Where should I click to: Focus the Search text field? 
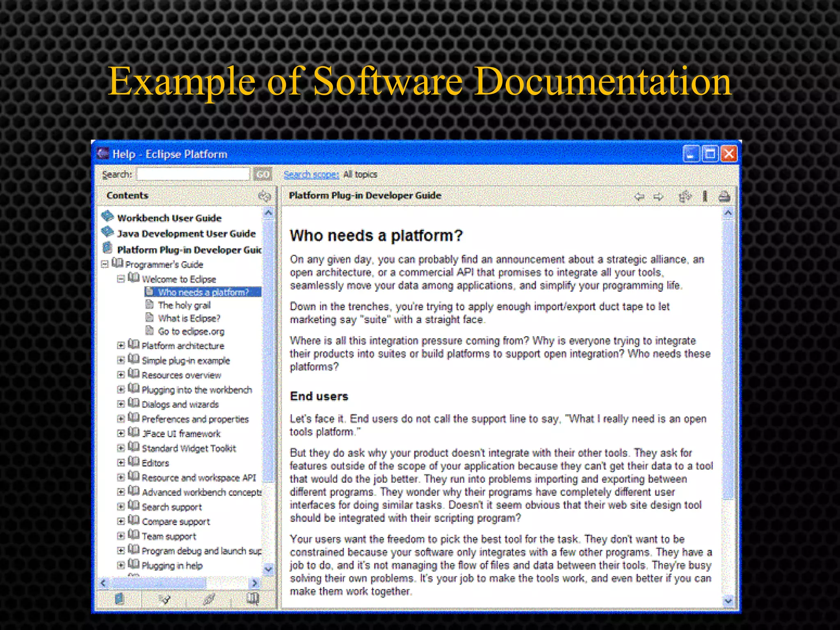point(193,174)
